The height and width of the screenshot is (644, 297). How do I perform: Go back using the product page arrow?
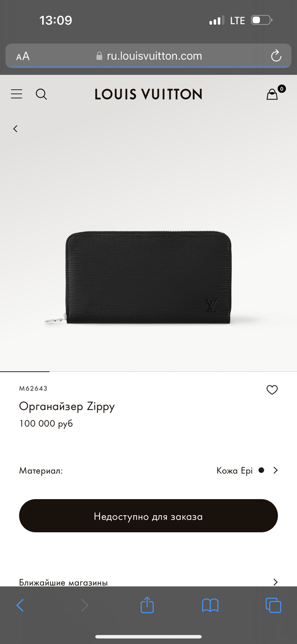[15, 129]
